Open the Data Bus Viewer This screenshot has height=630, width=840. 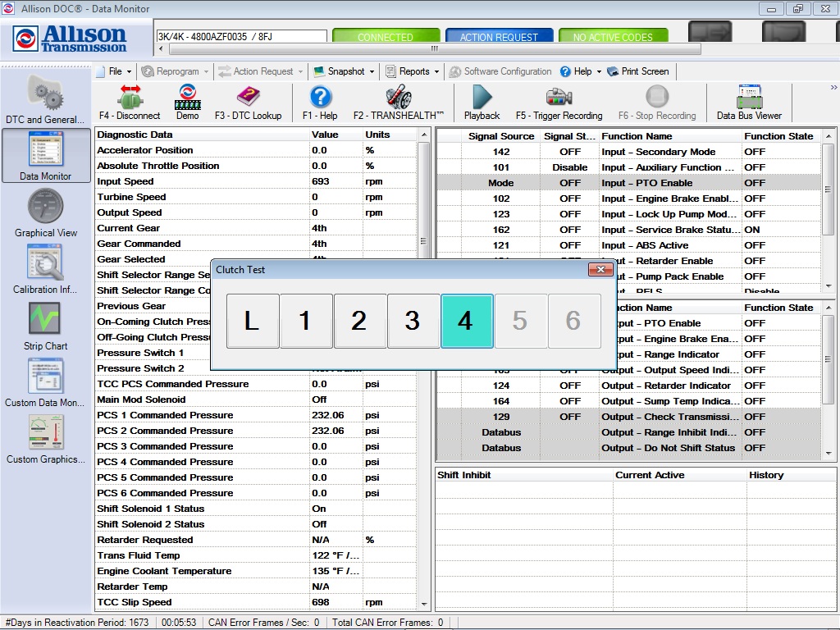click(749, 103)
